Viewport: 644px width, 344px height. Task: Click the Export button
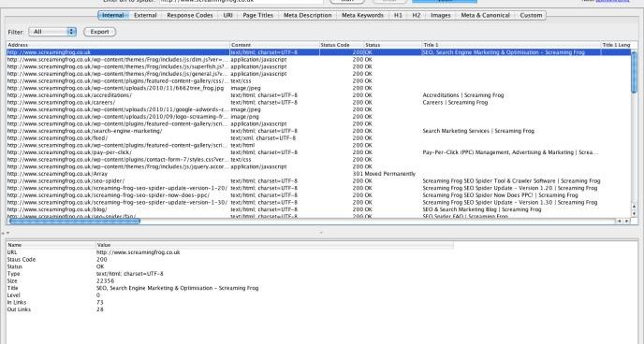(100, 32)
